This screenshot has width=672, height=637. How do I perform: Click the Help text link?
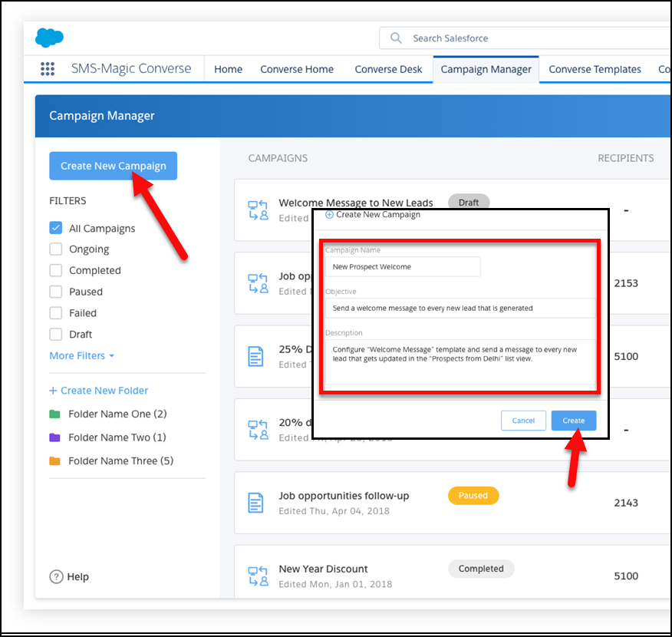point(77,577)
